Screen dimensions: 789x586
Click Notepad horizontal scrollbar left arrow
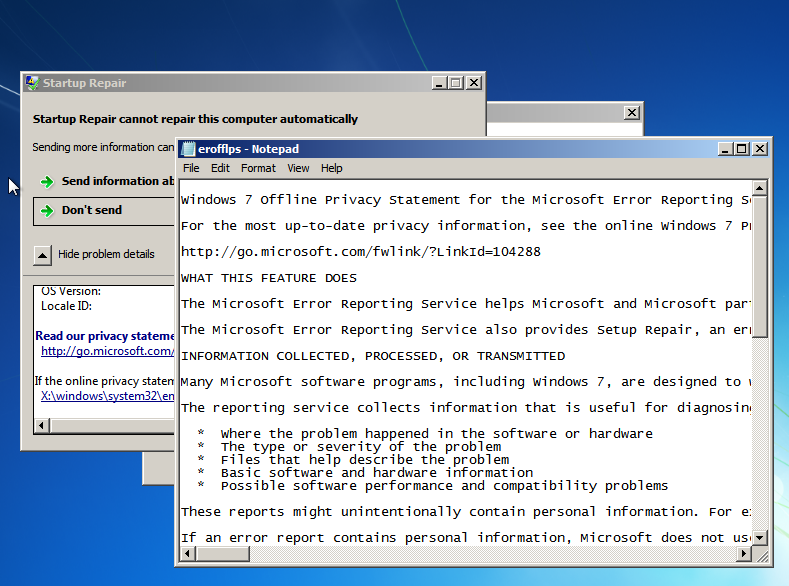[188, 554]
